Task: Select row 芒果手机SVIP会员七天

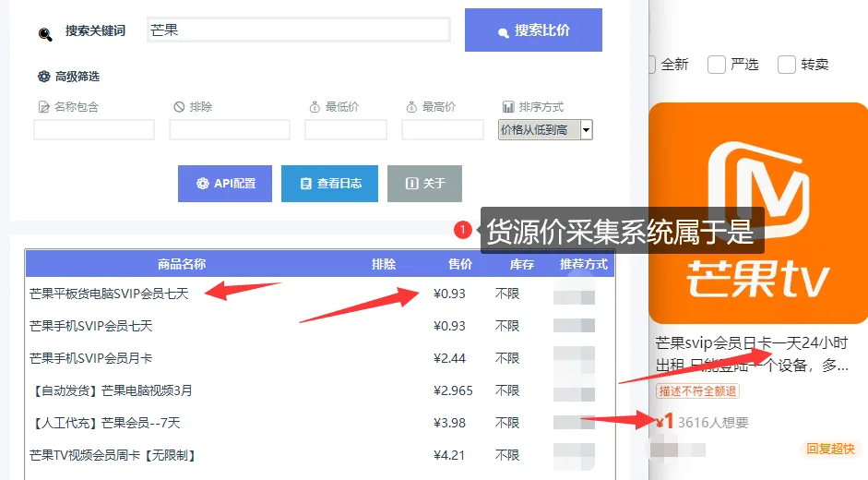Action: (x=319, y=326)
